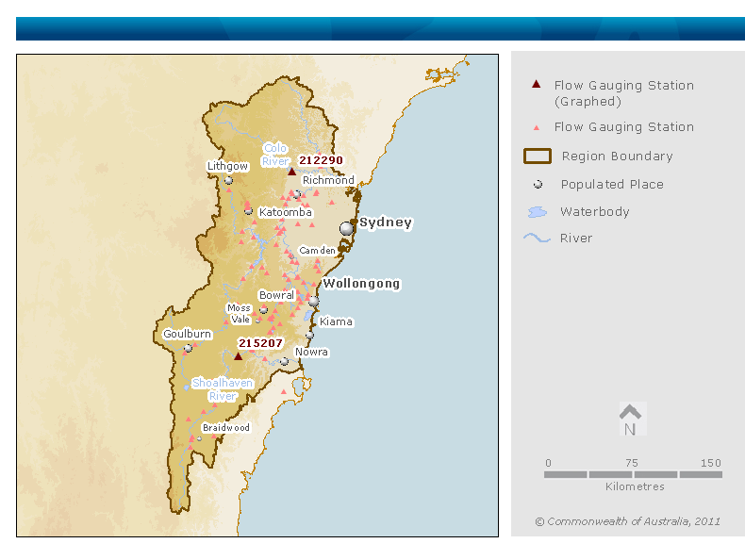745x560 pixels.
Task: Click the Lithgow town marker dot
Action: tap(228, 180)
